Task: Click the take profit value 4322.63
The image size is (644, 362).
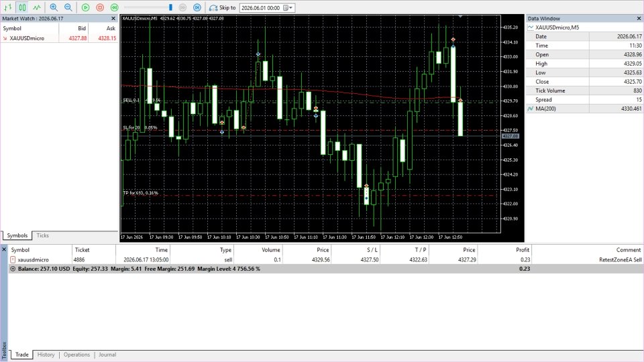Action: (x=418, y=259)
